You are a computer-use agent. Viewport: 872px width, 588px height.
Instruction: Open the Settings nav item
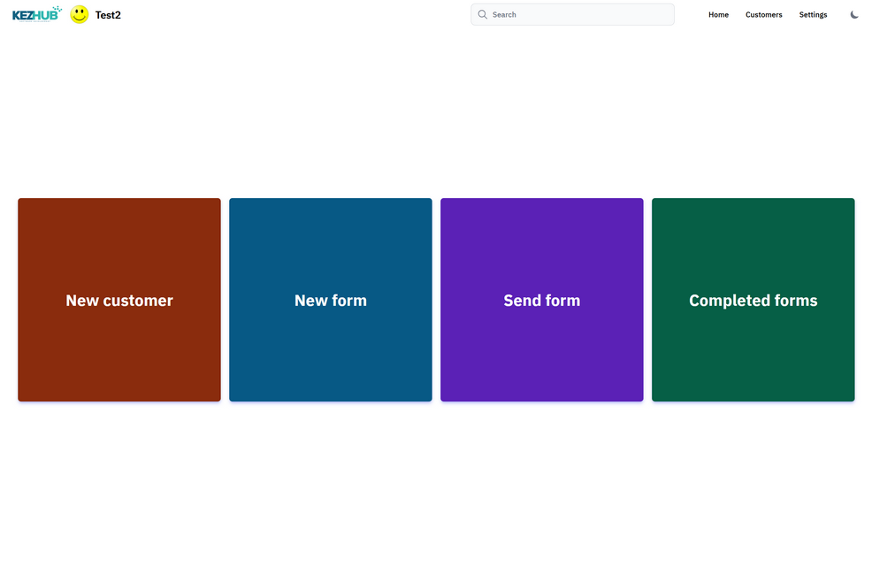[x=813, y=15]
